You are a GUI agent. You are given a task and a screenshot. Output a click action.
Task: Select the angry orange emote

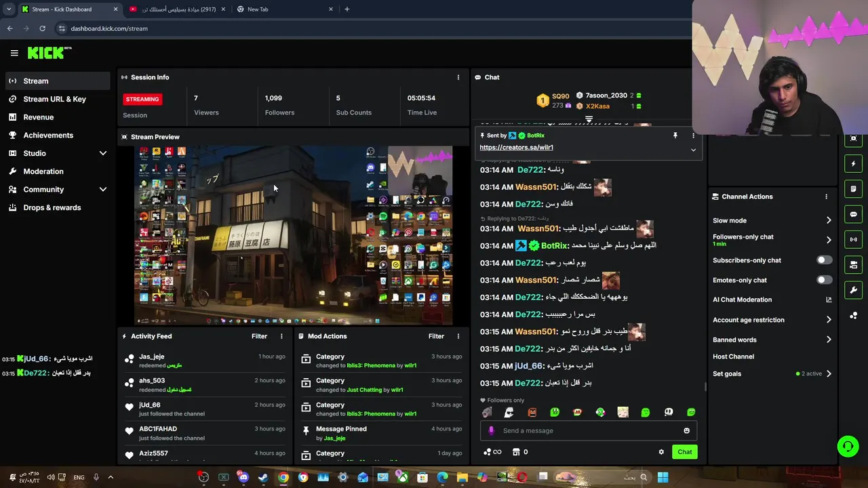click(532, 412)
